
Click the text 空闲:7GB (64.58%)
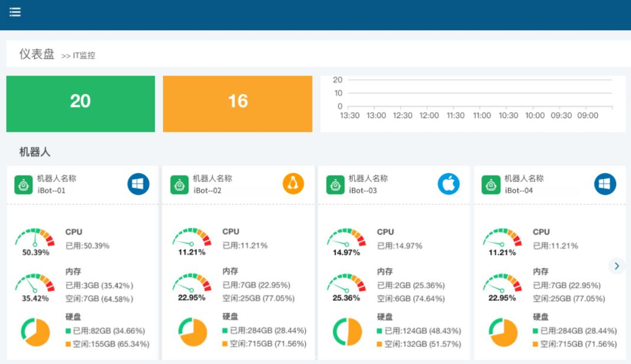coord(99,299)
